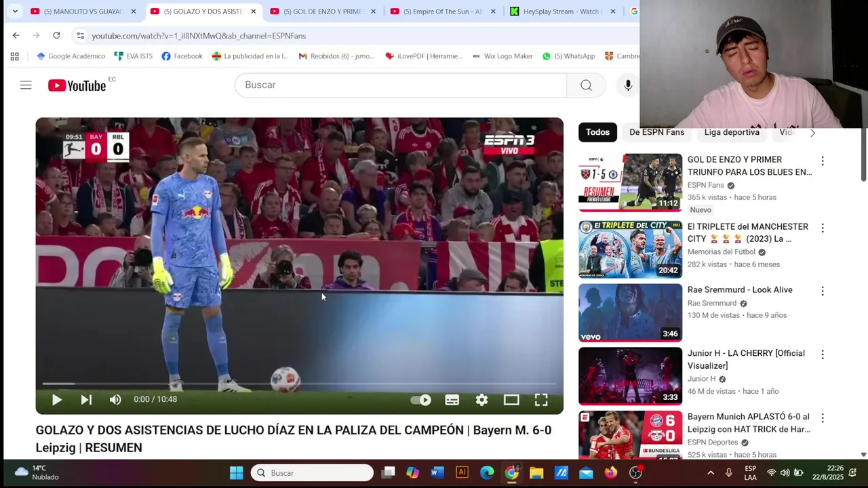Open Facebook bookmark
The width and height of the screenshot is (868, 488).
[x=182, y=56]
